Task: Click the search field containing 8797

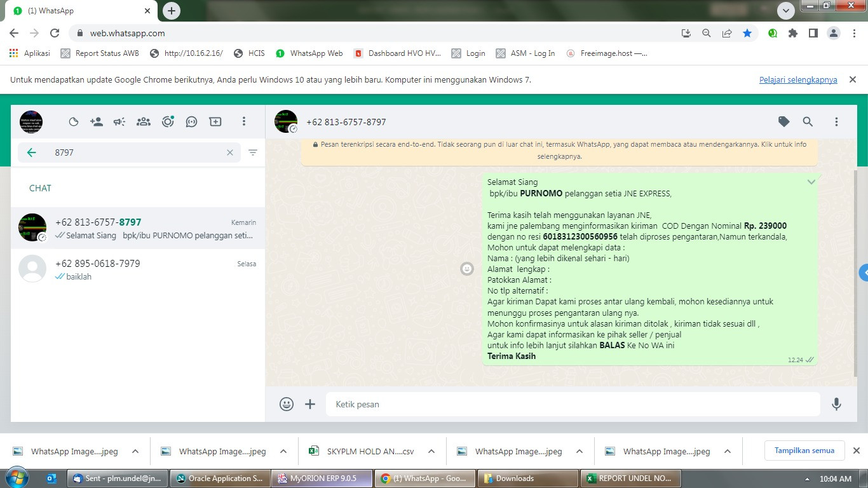Action: tap(129, 152)
